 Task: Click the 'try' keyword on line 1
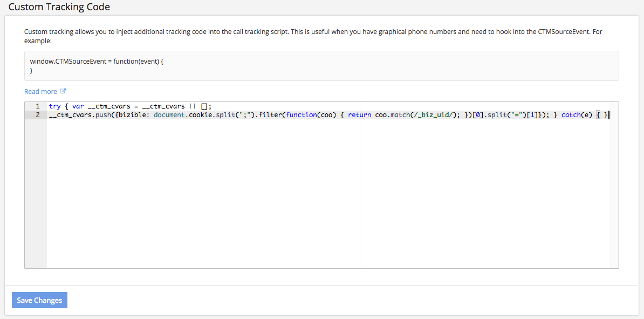click(54, 106)
